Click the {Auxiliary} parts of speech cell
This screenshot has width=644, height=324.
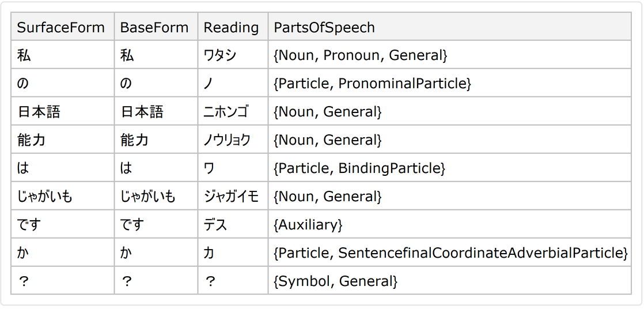tap(308, 225)
